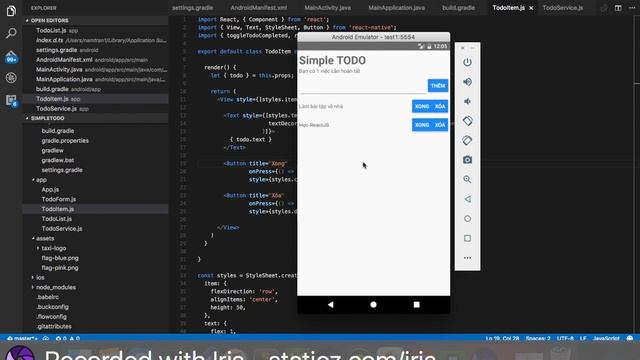Tap Android home navigation button
Screen dimensions: 640x360
pyautogui.click(x=373, y=304)
